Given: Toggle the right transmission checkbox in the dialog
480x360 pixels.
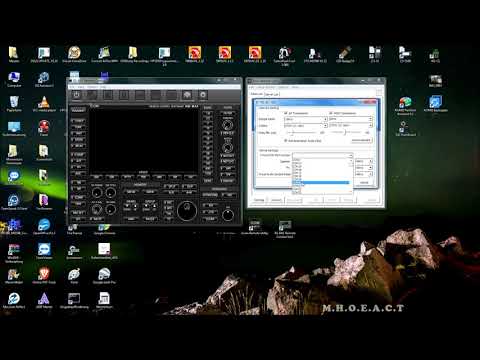Looking at the screenshot, I should pyautogui.click(x=331, y=113).
